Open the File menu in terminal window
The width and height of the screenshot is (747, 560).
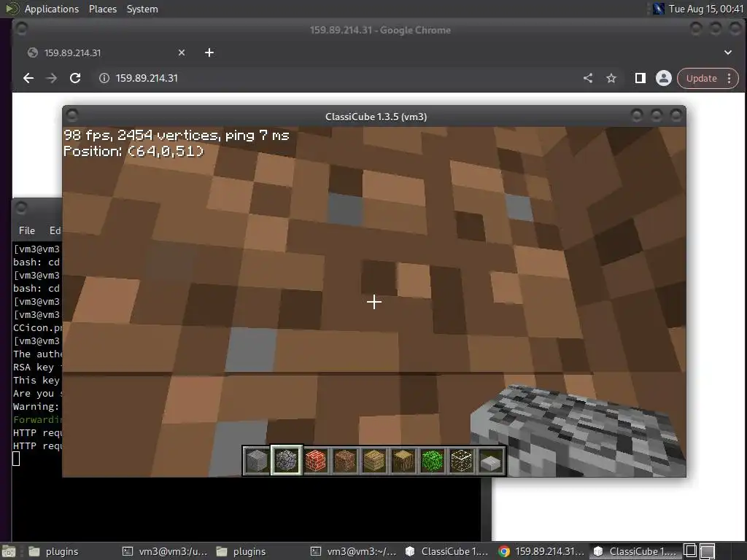27,230
